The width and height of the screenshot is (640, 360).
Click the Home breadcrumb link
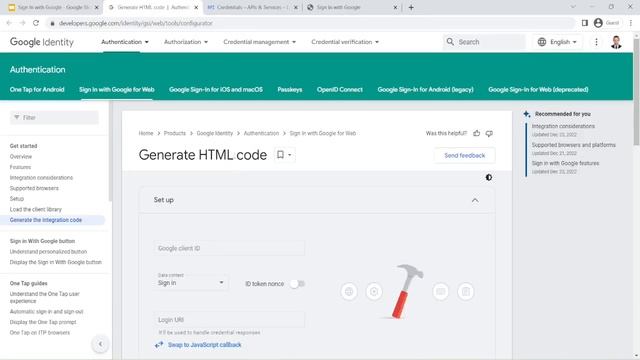point(146,133)
